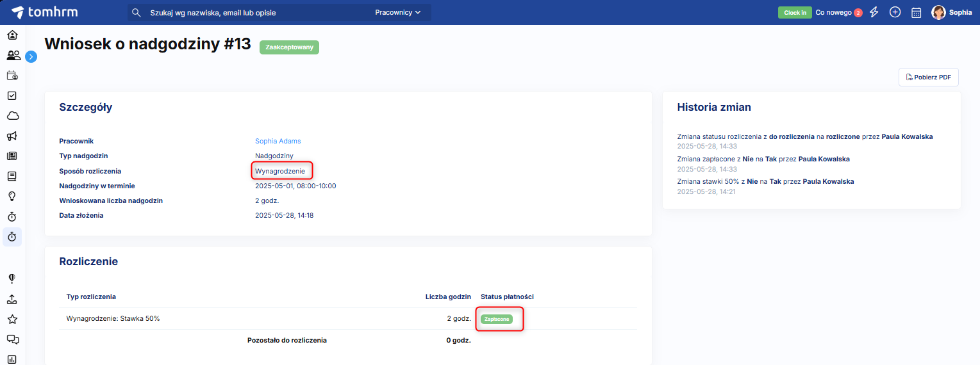Open the Pracownicy search scope dropdown

[398, 12]
